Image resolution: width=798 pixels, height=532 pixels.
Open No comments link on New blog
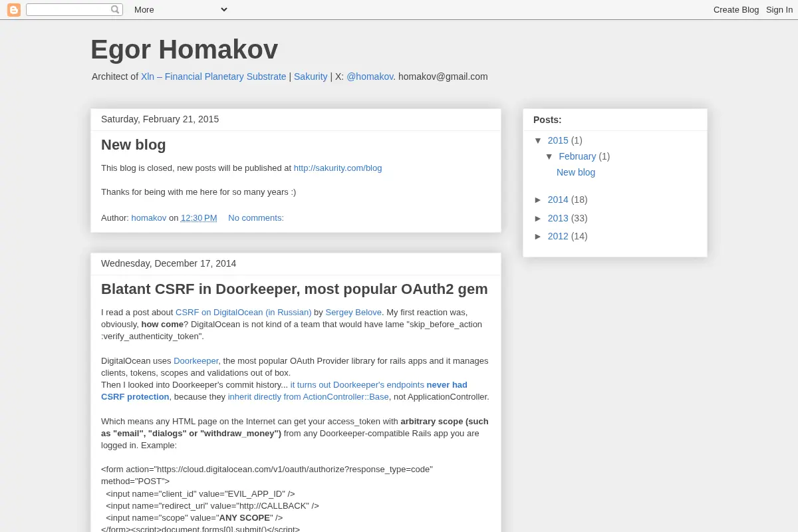click(256, 218)
